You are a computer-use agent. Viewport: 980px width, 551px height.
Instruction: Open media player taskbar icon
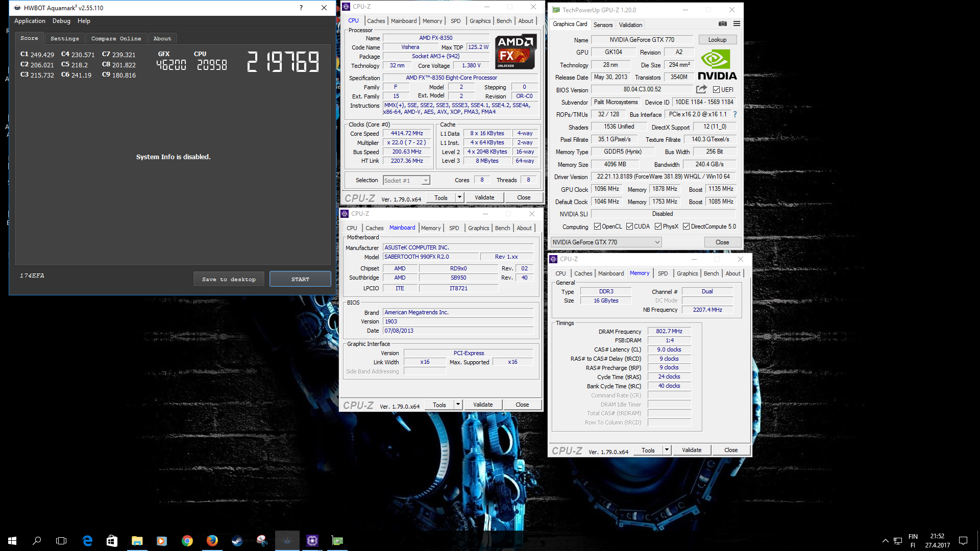click(161, 540)
